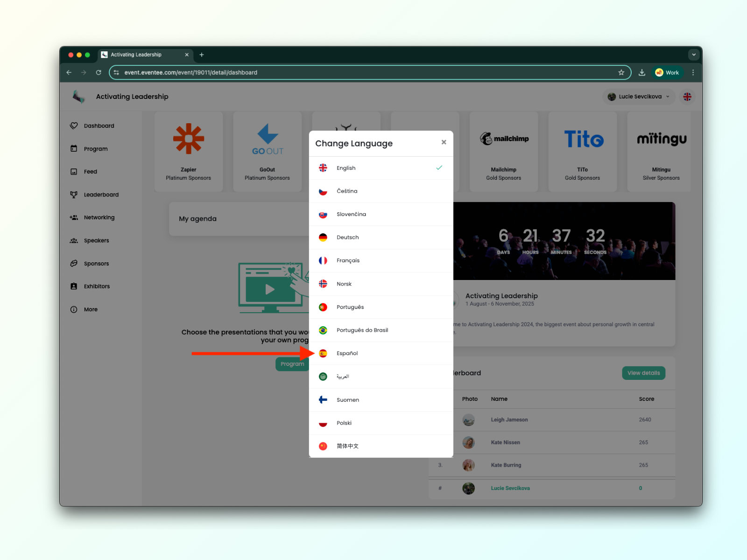The image size is (747, 560).
Task: Choose Português do Brasil option
Action: [x=381, y=330]
